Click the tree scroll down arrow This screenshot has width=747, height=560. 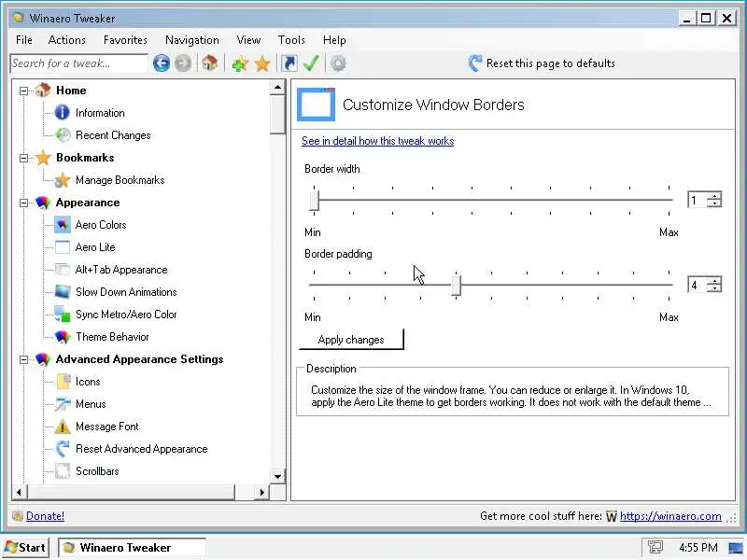pos(277,476)
